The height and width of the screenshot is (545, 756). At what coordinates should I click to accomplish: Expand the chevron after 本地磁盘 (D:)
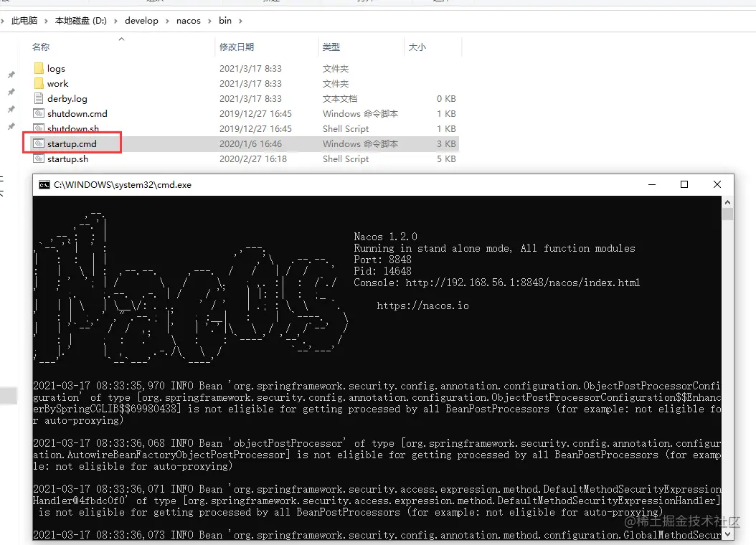point(115,21)
